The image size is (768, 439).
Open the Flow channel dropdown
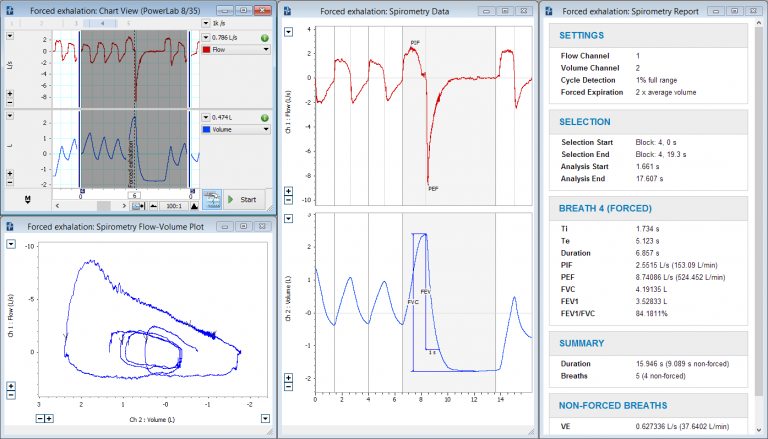[266, 47]
